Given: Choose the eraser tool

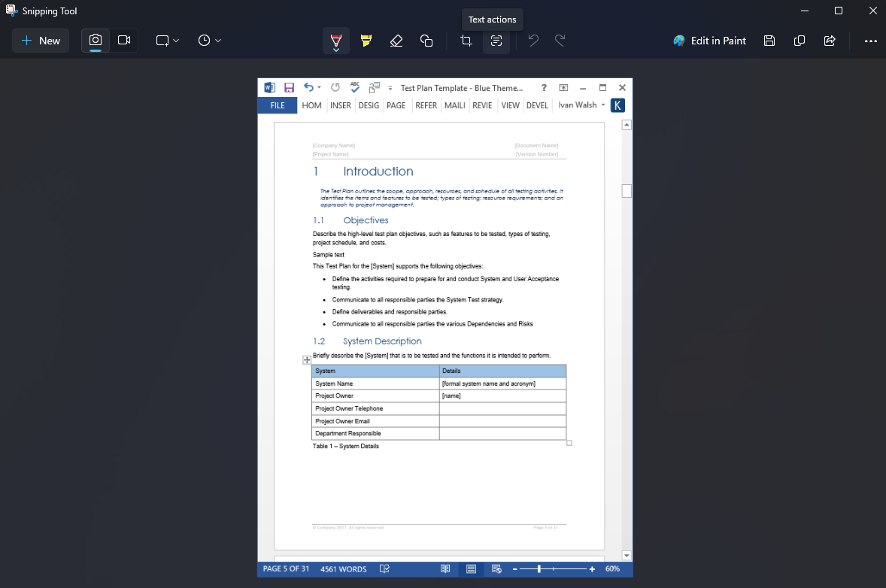Looking at the screenshot, I should click(x=396, y=41).
